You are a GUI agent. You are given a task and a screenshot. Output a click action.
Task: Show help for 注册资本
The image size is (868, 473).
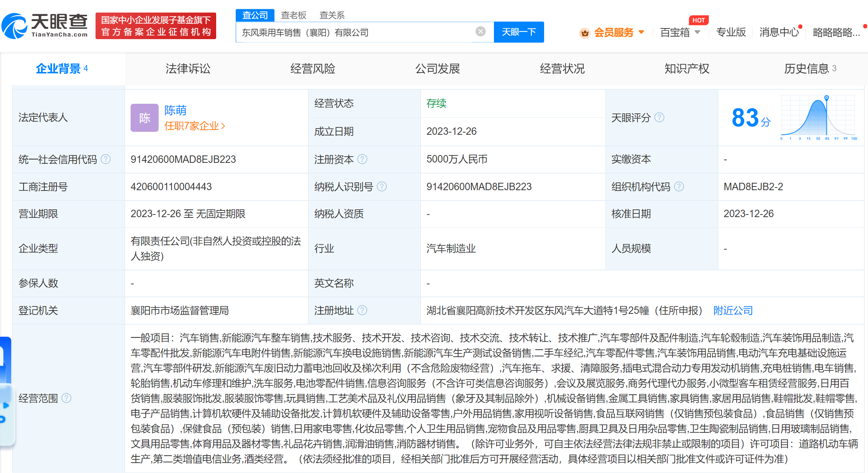(362, 159)
